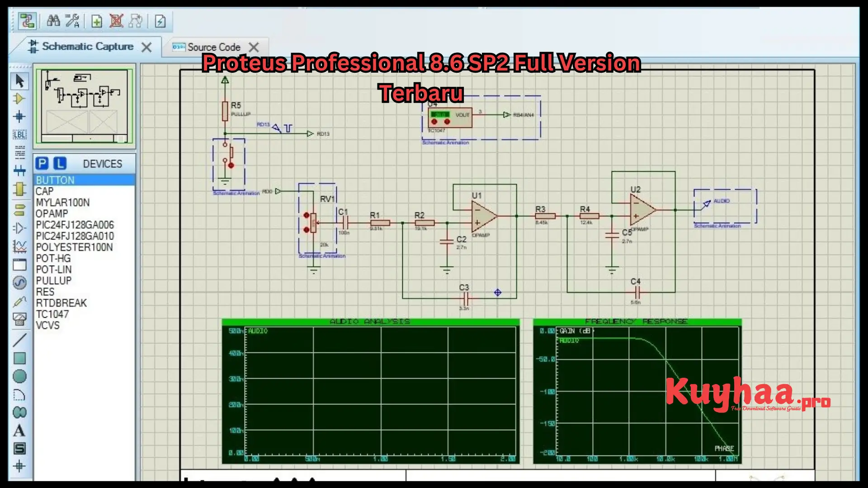This screenshot has height=488, width=868.
Task: Select the Terminals Mode tool
Action: [19, 210]
